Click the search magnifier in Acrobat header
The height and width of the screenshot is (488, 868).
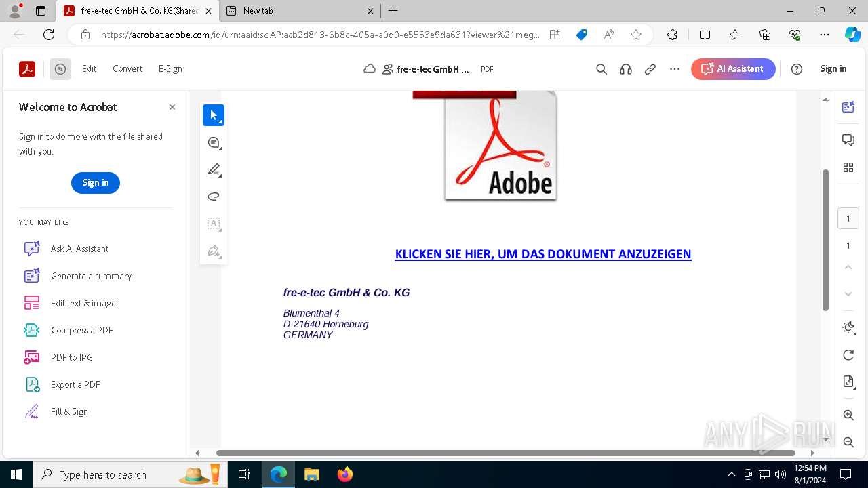pos(601,68)
